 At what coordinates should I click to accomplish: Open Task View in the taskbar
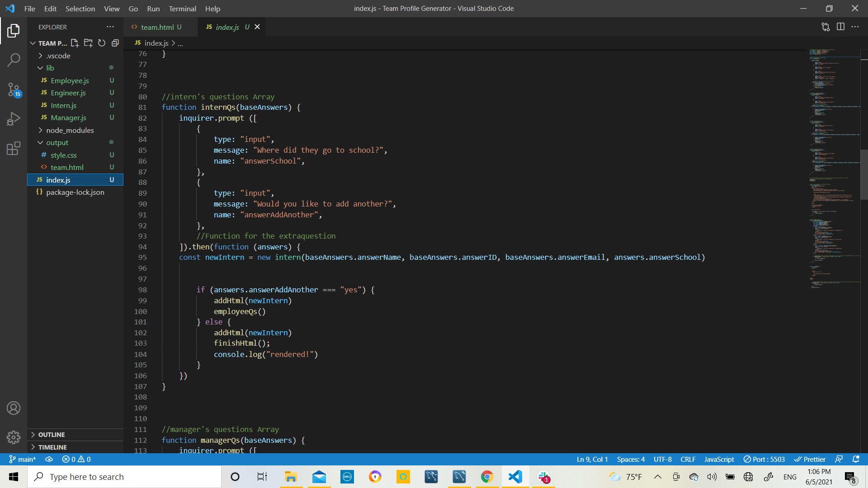(x=262, y=477)
